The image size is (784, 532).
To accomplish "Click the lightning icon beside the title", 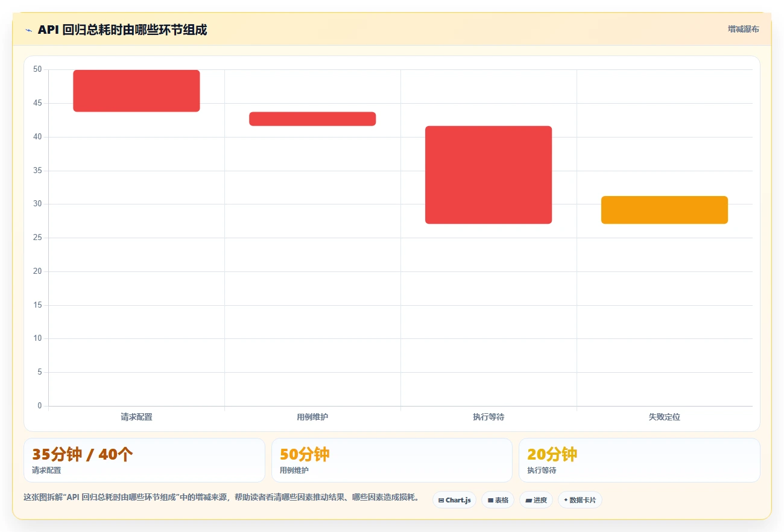I will pos(28,30).
